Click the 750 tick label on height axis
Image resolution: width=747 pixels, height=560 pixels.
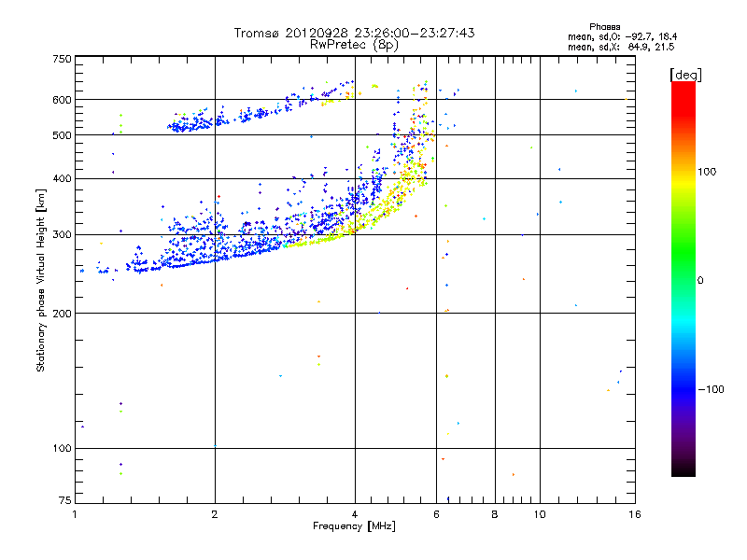click(62, 60)
